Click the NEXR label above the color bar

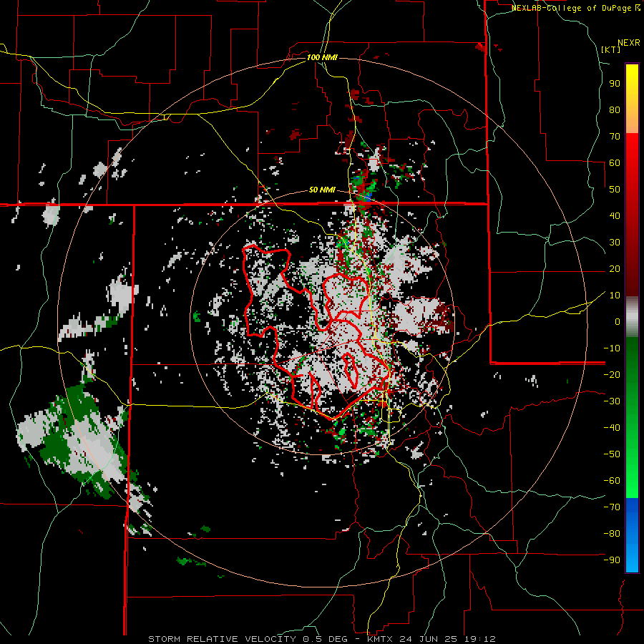click(x=629, y=43)
